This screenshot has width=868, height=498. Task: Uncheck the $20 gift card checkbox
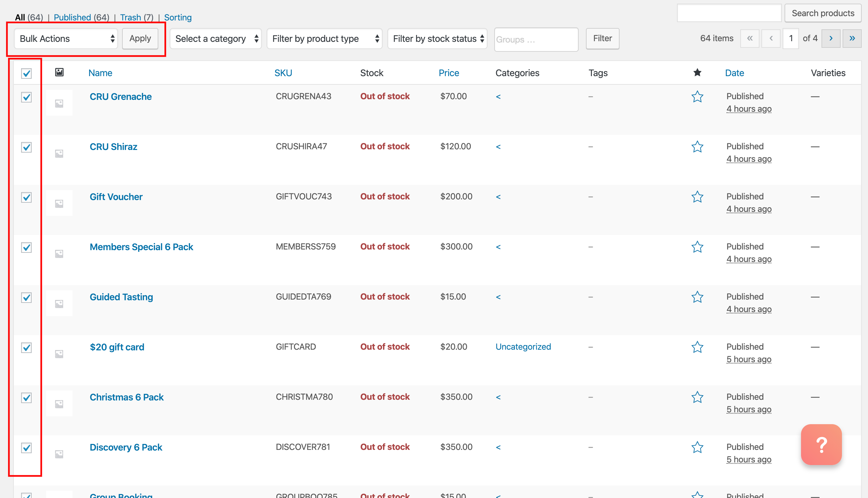(x=26, y=348)
